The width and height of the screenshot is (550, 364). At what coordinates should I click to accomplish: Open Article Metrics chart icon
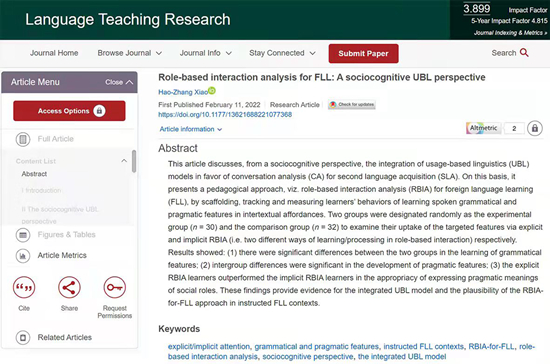click(23, 256)
